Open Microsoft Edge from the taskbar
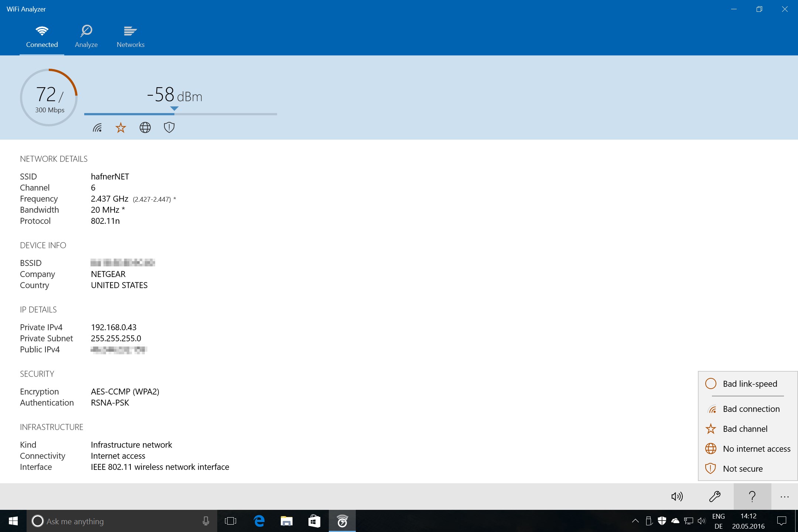798x532 pixels. [259, 521]
